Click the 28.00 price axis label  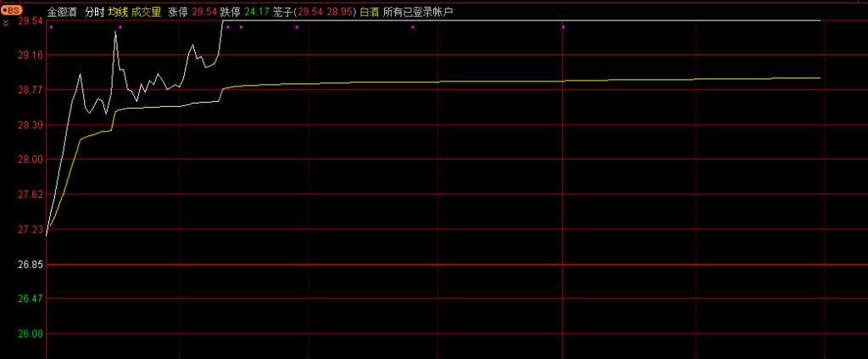coord(31,160)
